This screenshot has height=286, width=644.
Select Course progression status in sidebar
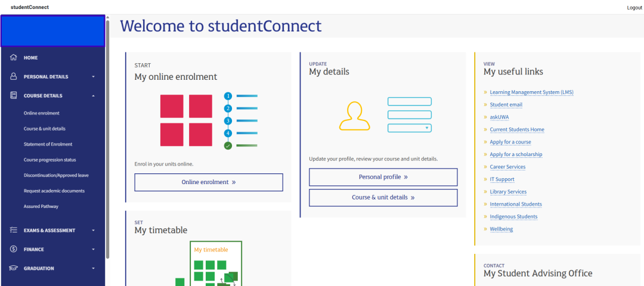[49, 160]
